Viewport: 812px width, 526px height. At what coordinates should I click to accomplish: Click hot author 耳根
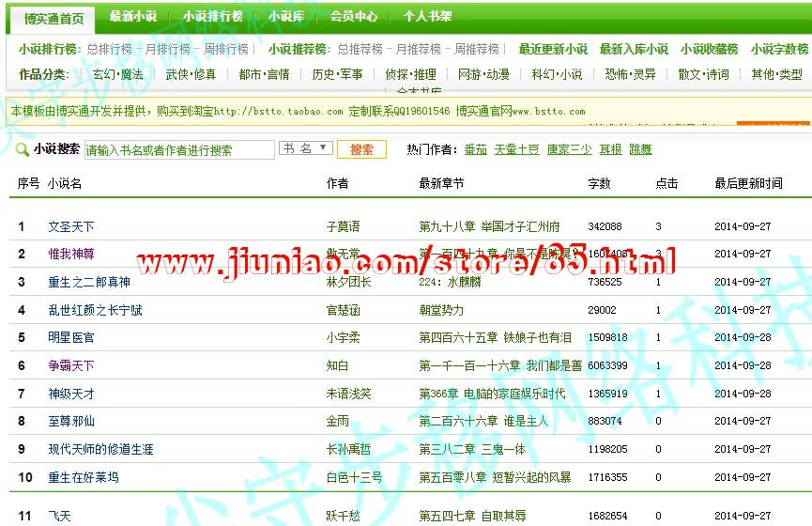click(610, 149)
